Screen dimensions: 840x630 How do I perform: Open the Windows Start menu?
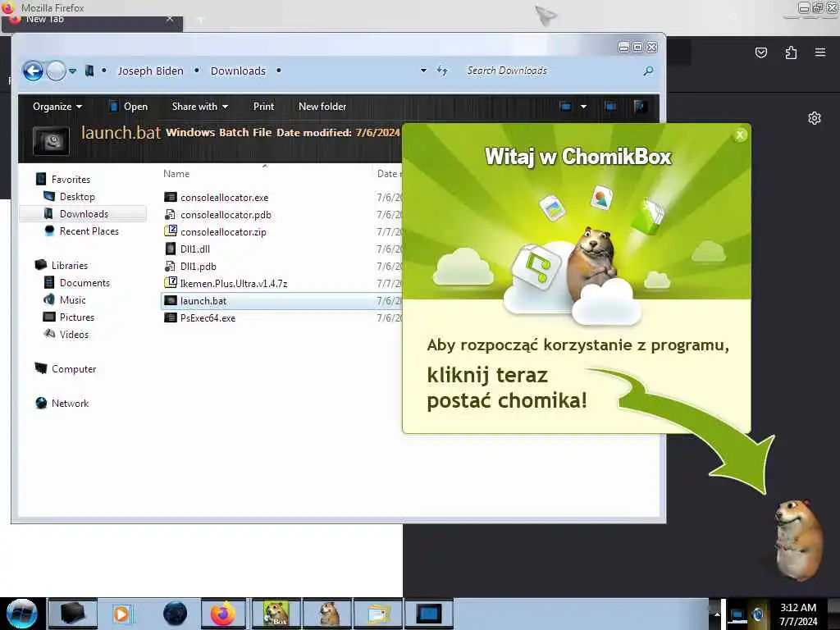[22, 614]
